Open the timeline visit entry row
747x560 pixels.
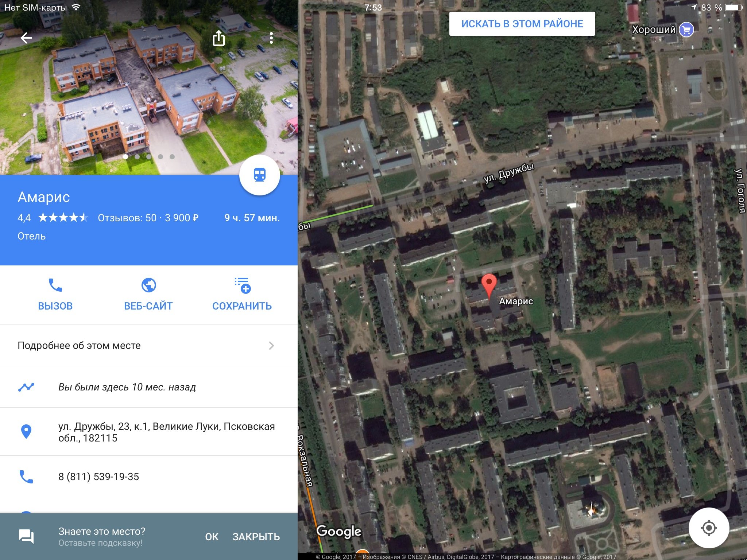coord(149,387)
